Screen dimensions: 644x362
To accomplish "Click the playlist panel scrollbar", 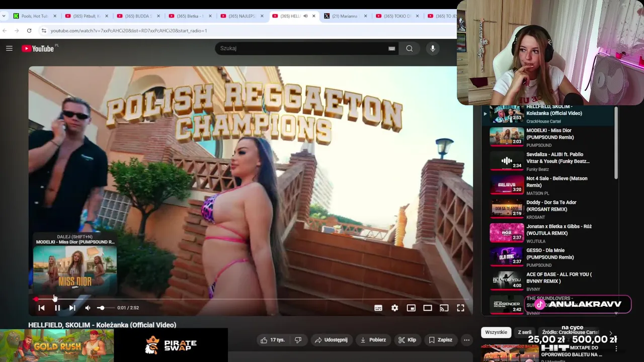I will coord(616,142).
